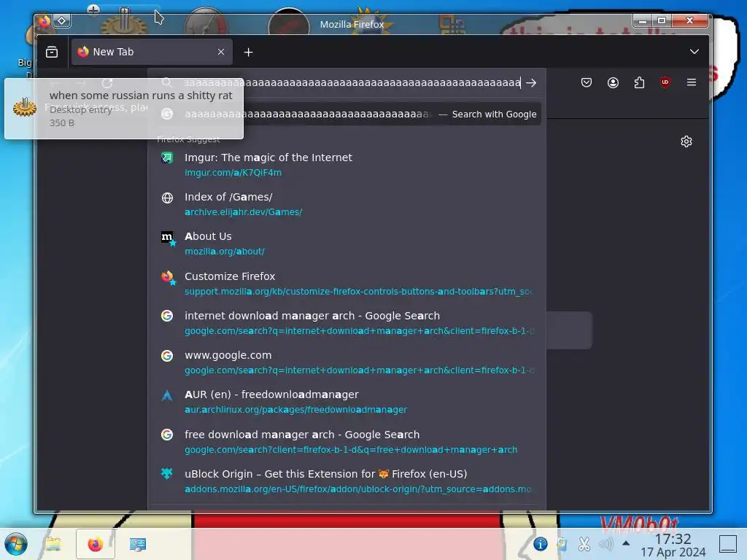Click into the address bar text field
The height and width of the screenshot is (560, 747).
coord(352,83)
